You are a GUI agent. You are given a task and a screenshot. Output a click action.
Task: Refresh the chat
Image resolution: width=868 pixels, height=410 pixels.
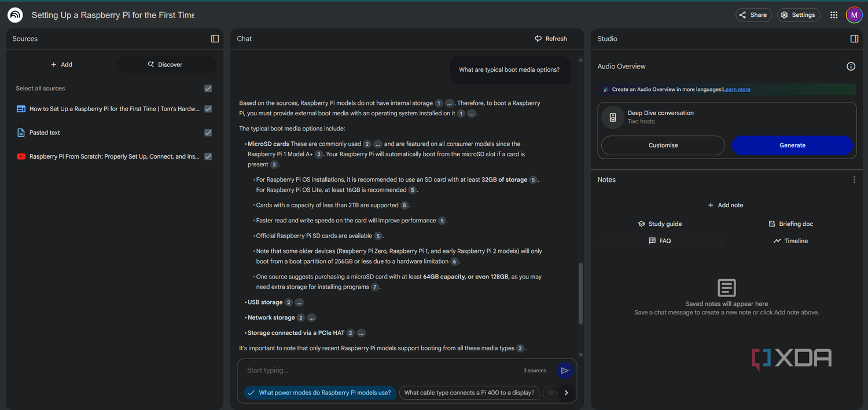(551, 39)
